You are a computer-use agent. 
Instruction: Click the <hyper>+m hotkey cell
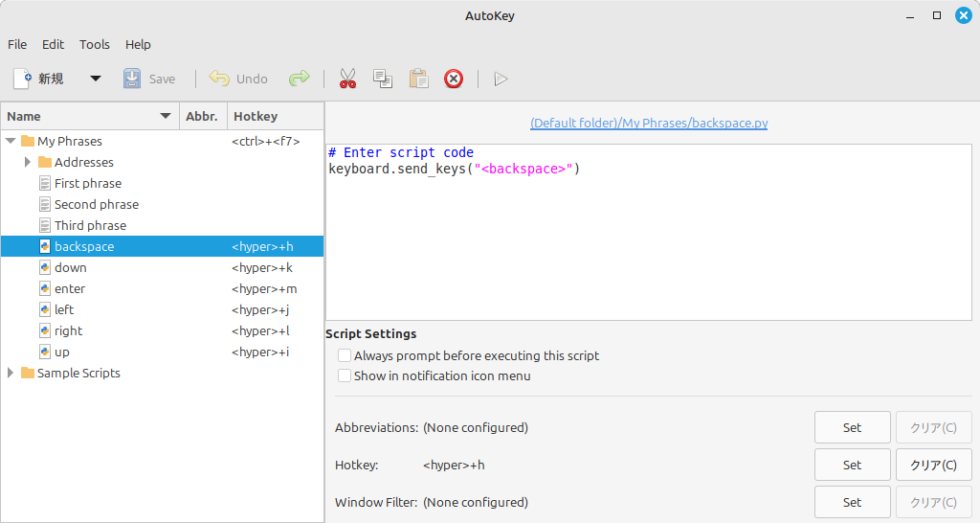(264, 289)
